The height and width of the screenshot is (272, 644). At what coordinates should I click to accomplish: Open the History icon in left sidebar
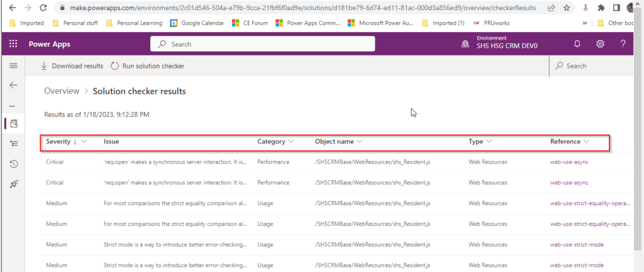[x=13, y=164]
